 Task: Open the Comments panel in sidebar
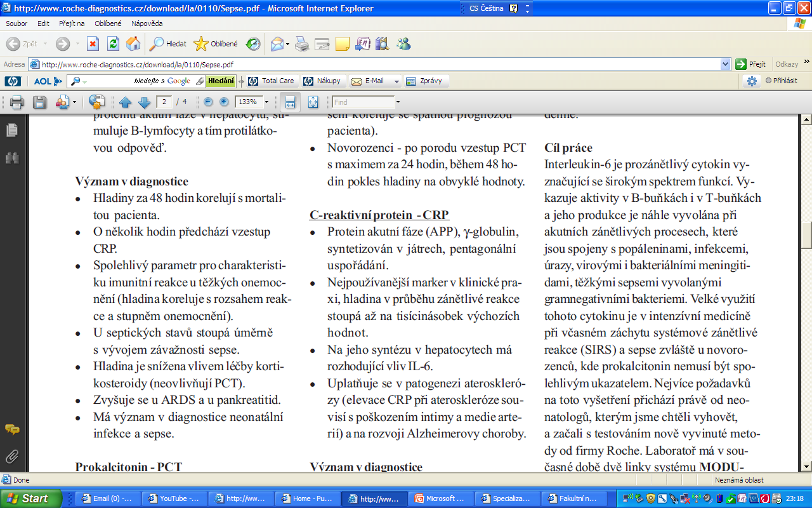pos(11,430)
